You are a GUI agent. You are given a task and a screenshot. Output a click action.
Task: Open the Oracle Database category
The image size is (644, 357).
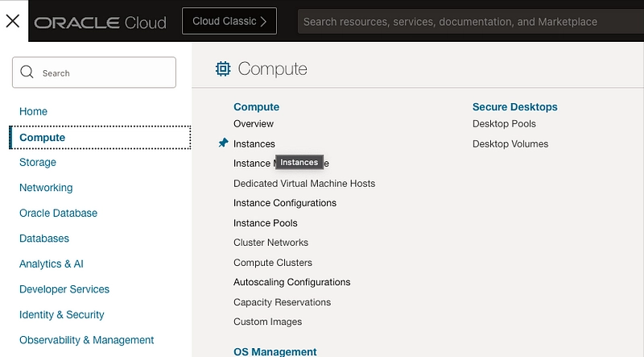(x=58, y=213)
